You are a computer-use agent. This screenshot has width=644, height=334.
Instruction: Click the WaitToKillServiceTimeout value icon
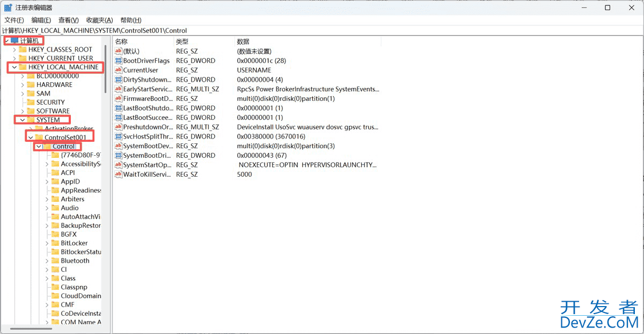(x=118, y=174)
